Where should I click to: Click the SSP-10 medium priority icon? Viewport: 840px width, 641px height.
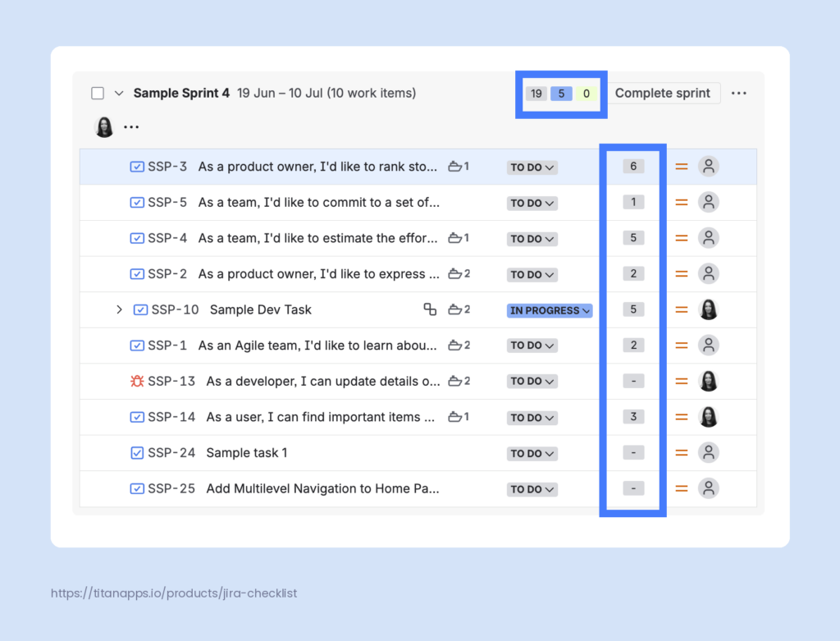pos(682,309)
